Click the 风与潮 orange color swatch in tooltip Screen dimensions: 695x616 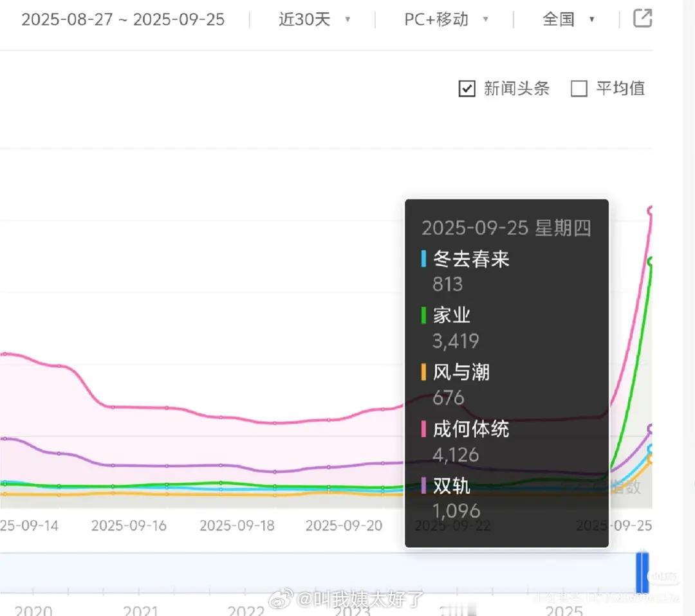pyautogui.click(x=423, y=372)
